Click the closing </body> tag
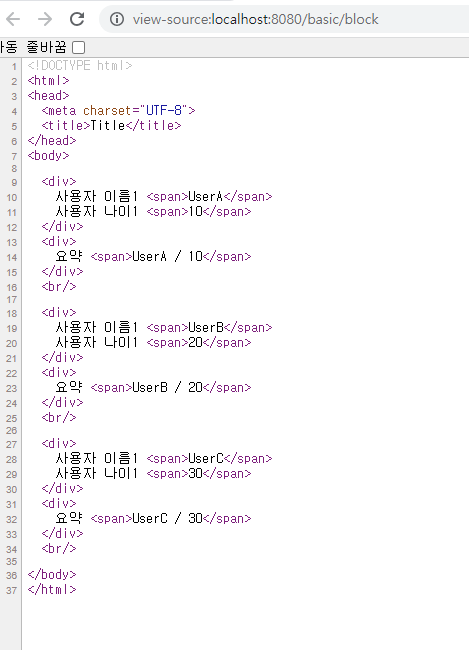469x650 pixels. [x=52, y=574]
